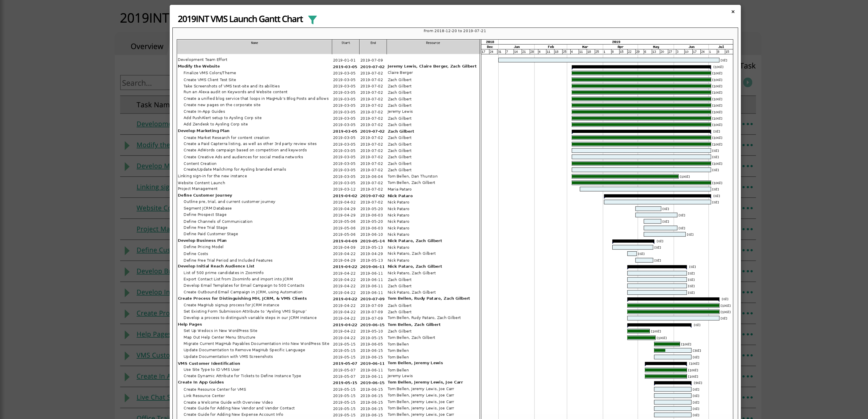Open the three-dot menu for the Development row
Image resolution: width=868 pixels, height=419 pixels.
coord(748,124)
